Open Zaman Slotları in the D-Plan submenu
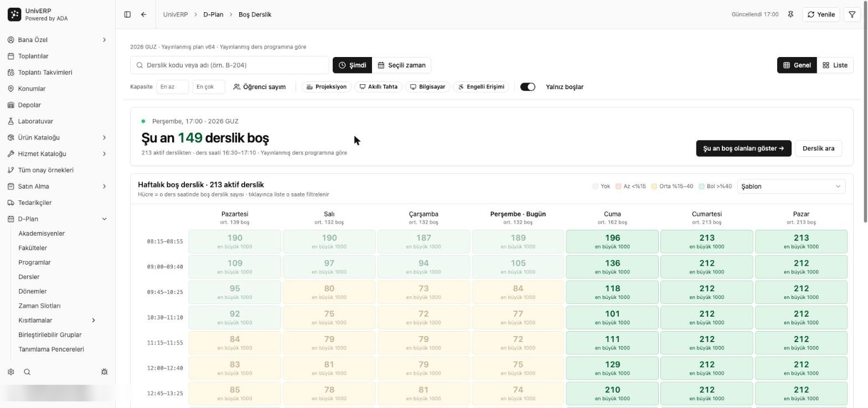 pyautogui.click(x=39, y=306)
